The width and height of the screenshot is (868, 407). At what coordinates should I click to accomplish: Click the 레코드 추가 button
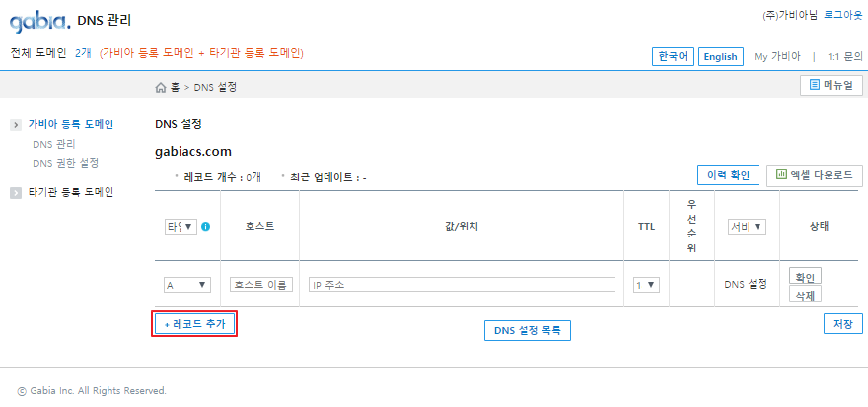pyautogui.click(x=195, y=324)
